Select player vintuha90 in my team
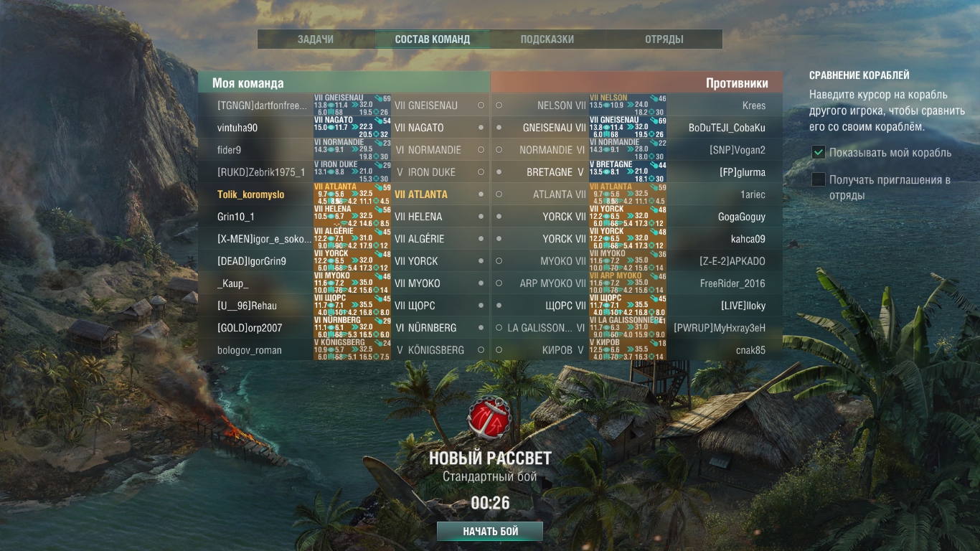 pos(237,128)
